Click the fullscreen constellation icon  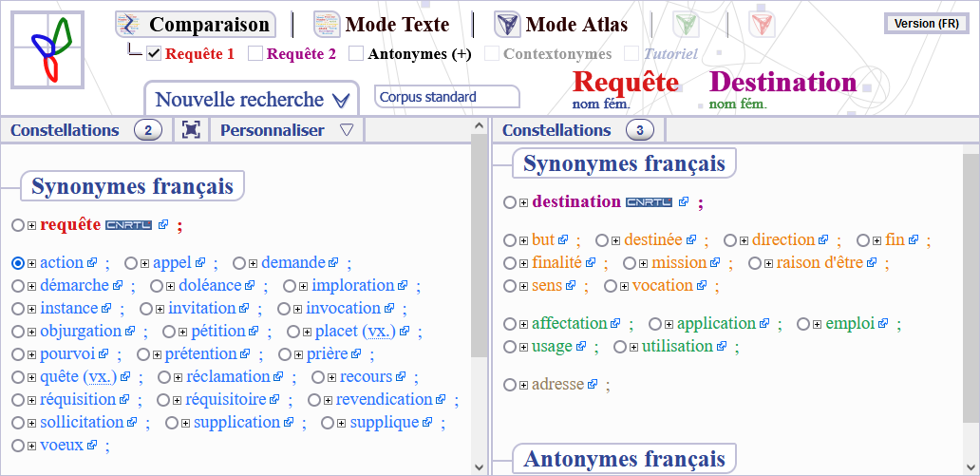pos(191,130)
